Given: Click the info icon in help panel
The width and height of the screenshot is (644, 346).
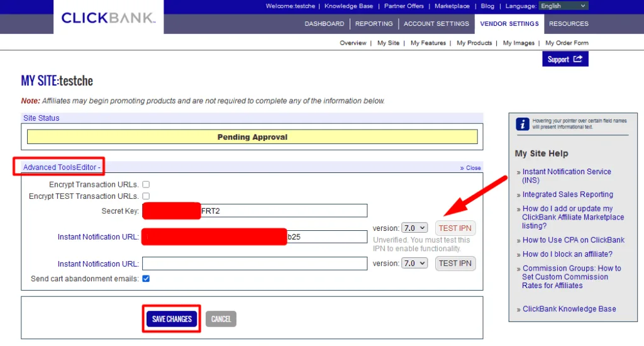Looking at the screenshot, I should coord(523,124).
